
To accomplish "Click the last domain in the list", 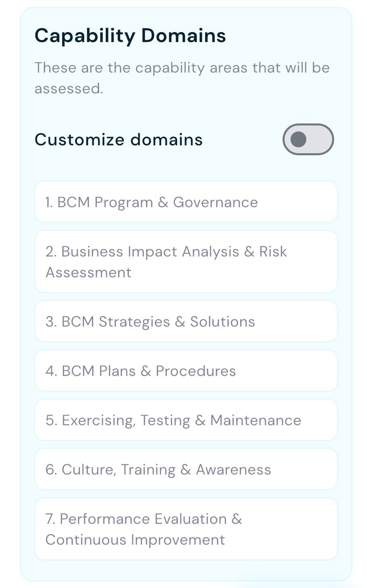I will tap(186, 529).
